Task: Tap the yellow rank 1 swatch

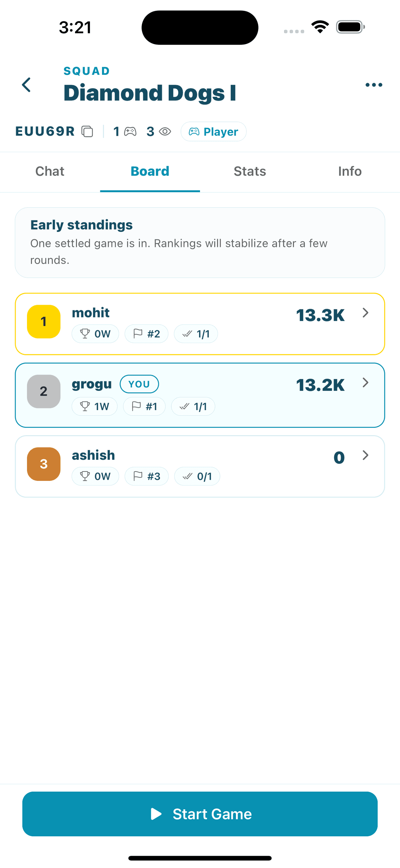Action: (44, 321)
